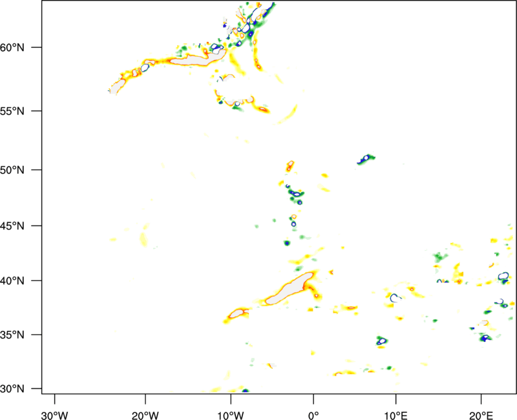Image resolution: width=517 pixels, height=420 pixels.
Task: Click the 55°N latitude label
Action: point(12,111)
